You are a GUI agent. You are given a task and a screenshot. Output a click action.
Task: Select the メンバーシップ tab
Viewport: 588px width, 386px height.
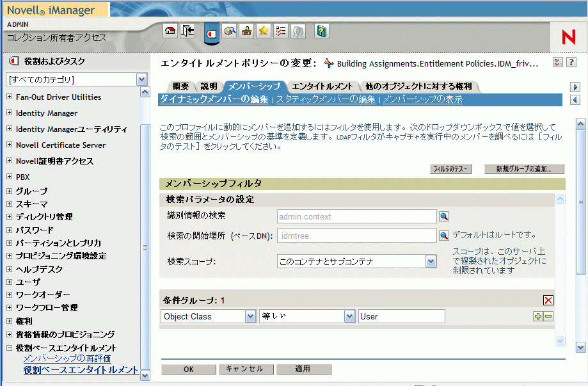pyautogui.click(x=255, y=86)
